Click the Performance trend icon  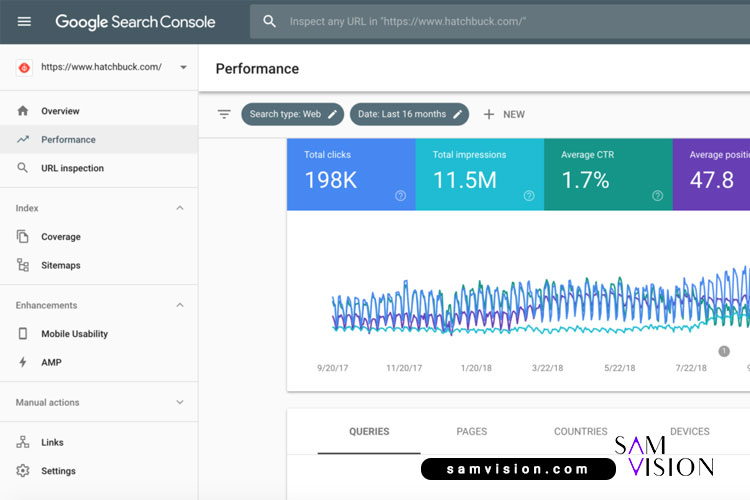(22, 139)
